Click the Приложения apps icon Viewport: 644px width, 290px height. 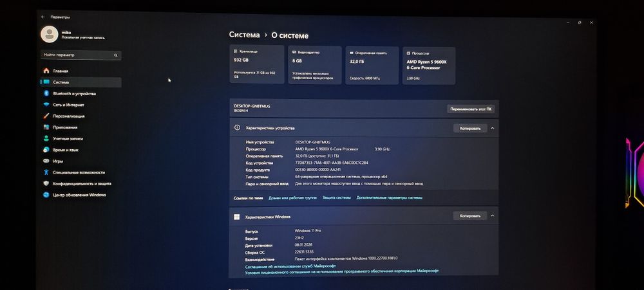[46, 127]
